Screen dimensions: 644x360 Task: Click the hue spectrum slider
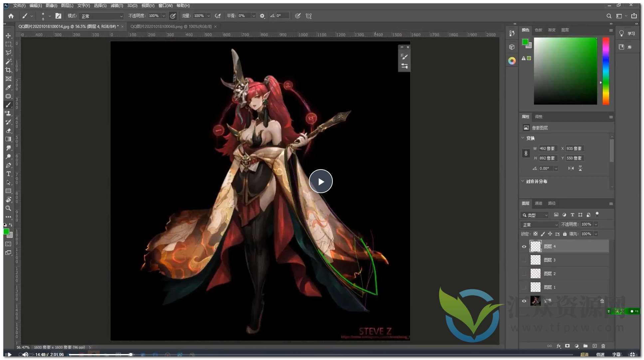pyautogui.click(x=606, y=71)
